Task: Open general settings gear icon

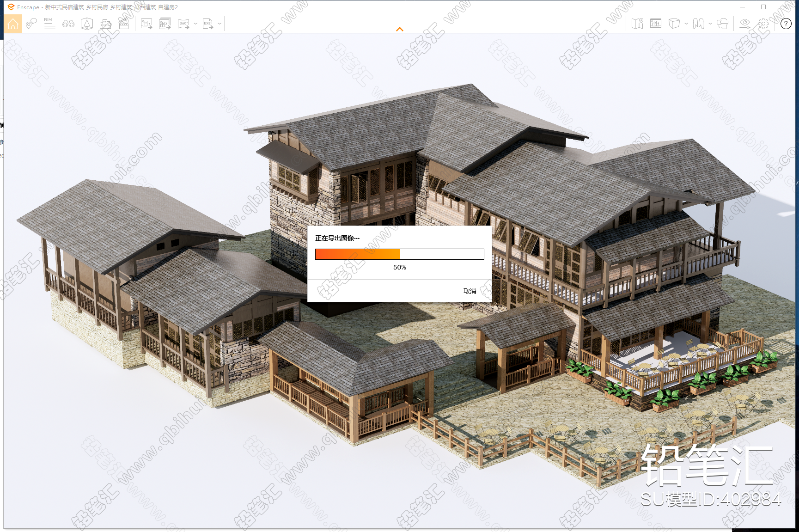Action: (x=763, y=24)
